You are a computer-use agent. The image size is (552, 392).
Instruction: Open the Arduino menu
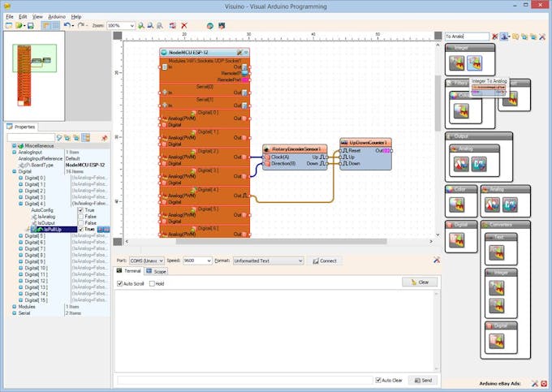pos(57,16)
